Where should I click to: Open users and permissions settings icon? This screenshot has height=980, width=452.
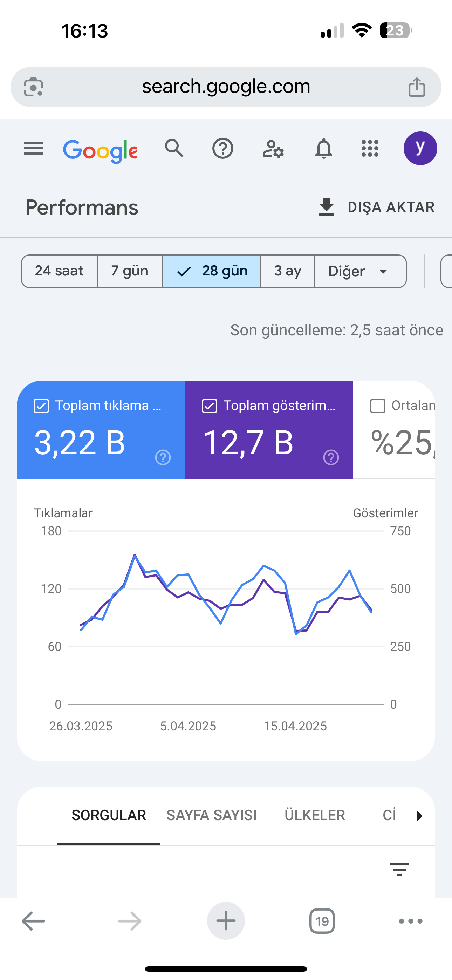pos(273,148)
